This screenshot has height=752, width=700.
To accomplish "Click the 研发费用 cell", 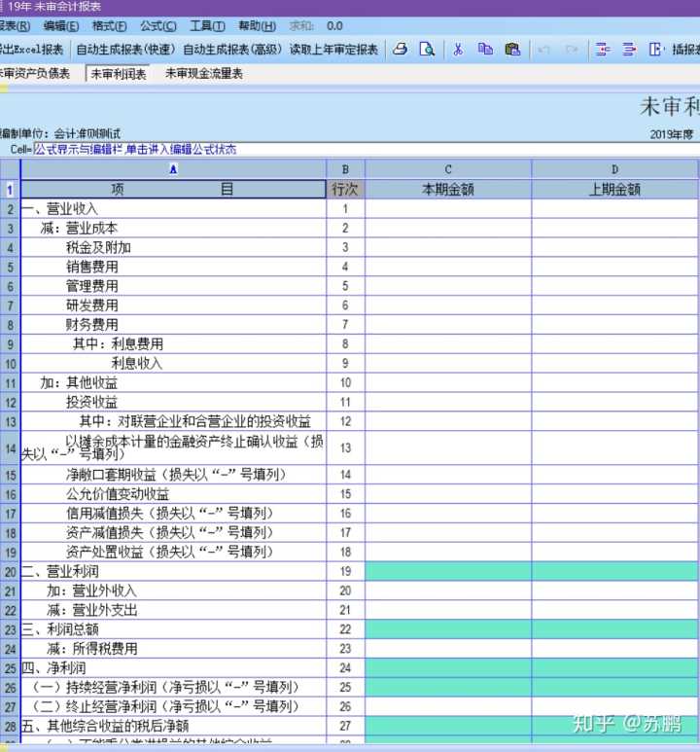I will (173, 305).
